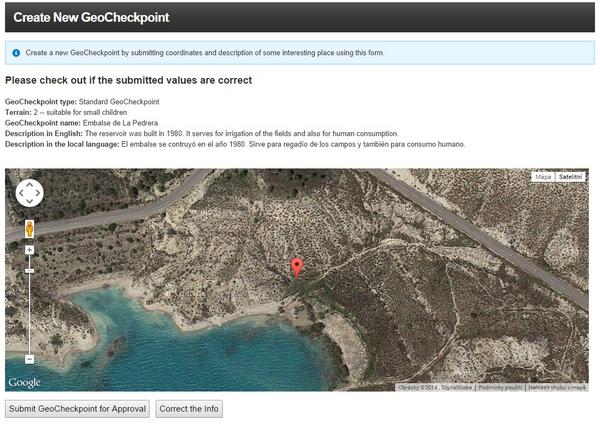This screenshot has width=600, height=425.
Task: Pan the map down with the arrow control
Action: coord(29,201)
